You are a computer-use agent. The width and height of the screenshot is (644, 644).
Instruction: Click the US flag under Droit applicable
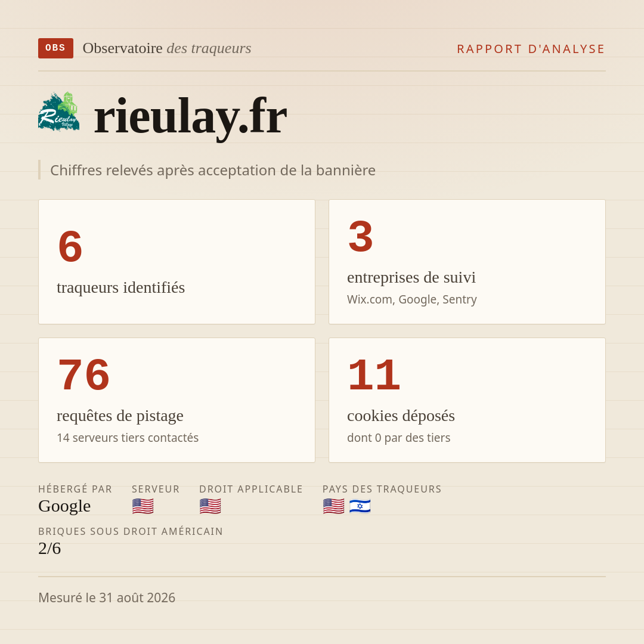[x=210, y=506]
